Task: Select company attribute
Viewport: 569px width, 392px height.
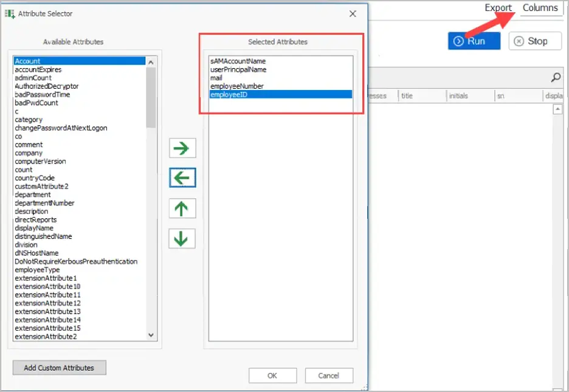Action: tap(29, 153)
